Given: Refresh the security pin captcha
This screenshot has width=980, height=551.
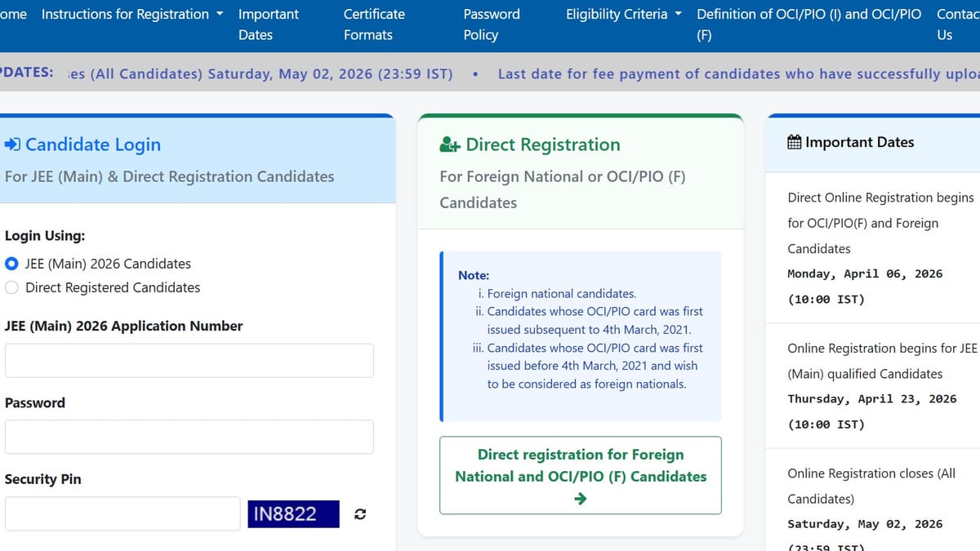Looking at the screenshot, I should 360,514.
